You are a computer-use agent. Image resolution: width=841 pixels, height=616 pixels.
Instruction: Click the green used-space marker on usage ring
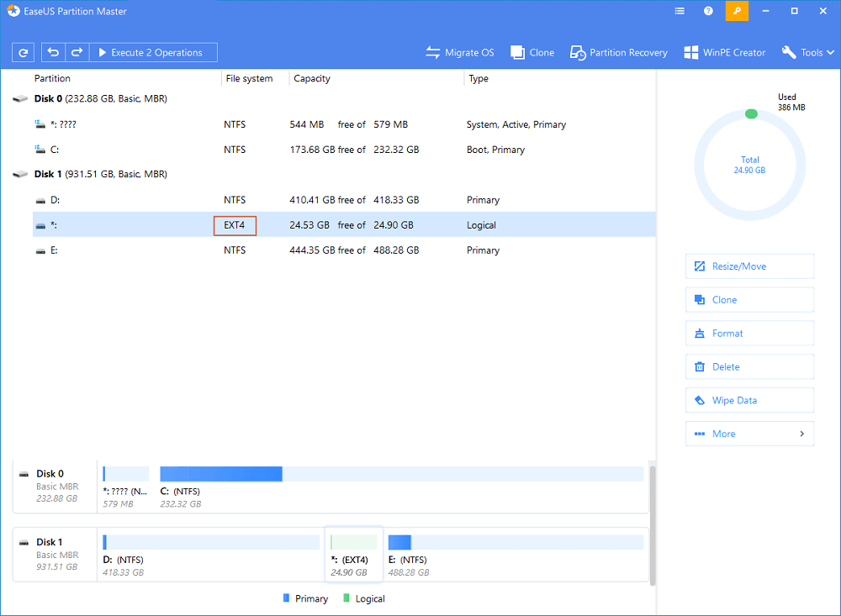751,113
